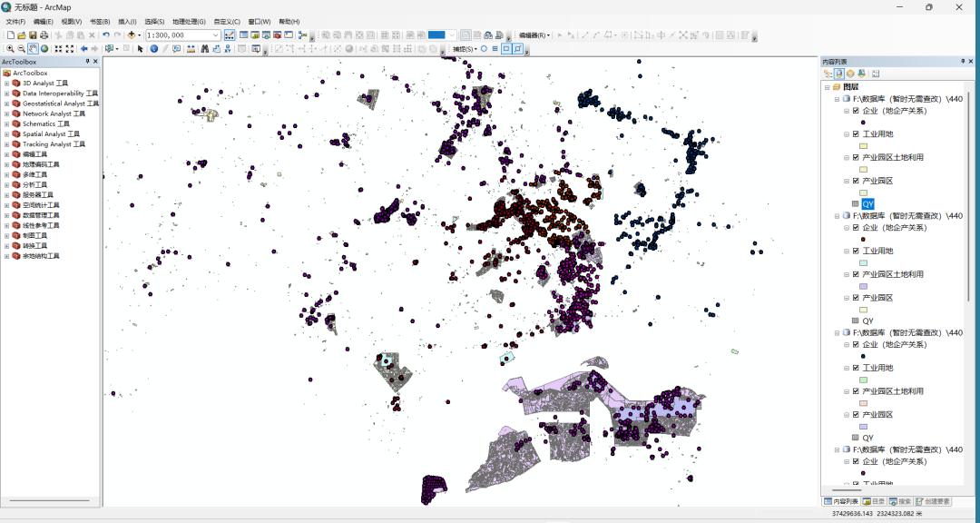Click the Save map document icon
The height and width of the screenshot is (523, 980).
33,35
